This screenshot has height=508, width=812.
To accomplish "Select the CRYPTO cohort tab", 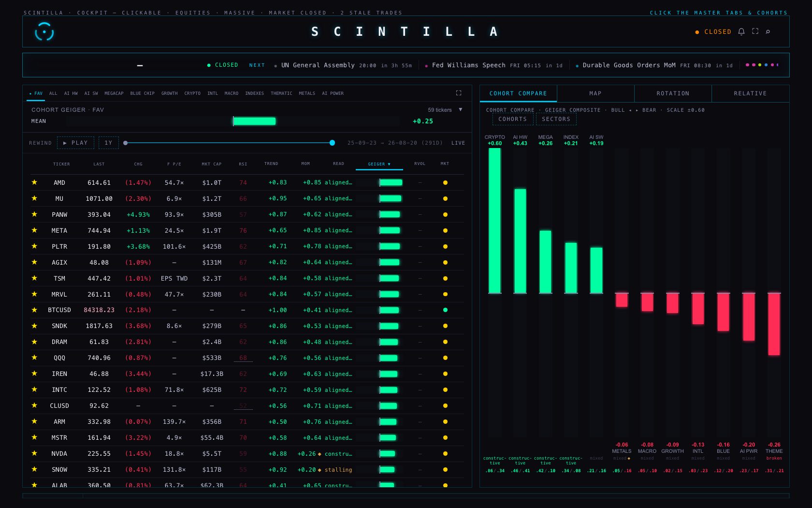I will (x=192, y=93).
